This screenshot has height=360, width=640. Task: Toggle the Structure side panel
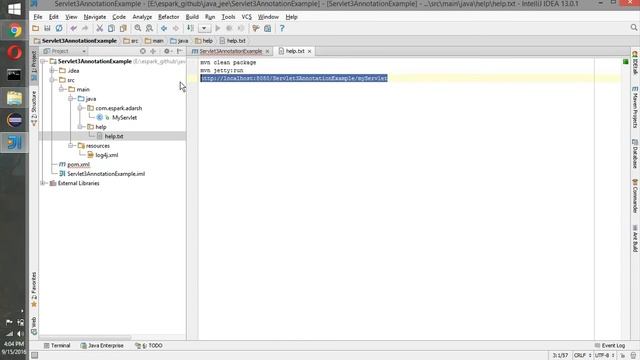(34, 108)
